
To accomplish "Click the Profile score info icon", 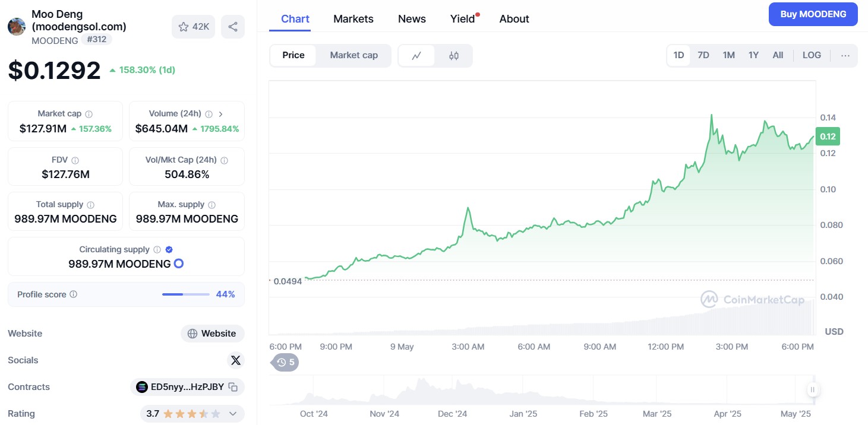I will (74, 294).
